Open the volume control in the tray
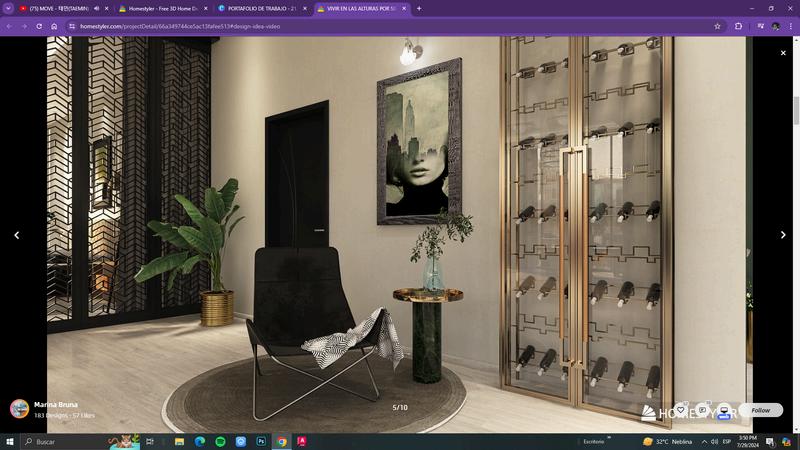Screen dimensions: 800x450 [715, 442]
